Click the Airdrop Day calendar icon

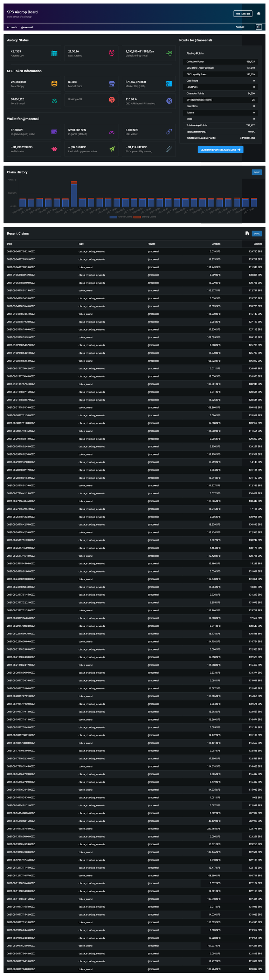coord(54,53)
